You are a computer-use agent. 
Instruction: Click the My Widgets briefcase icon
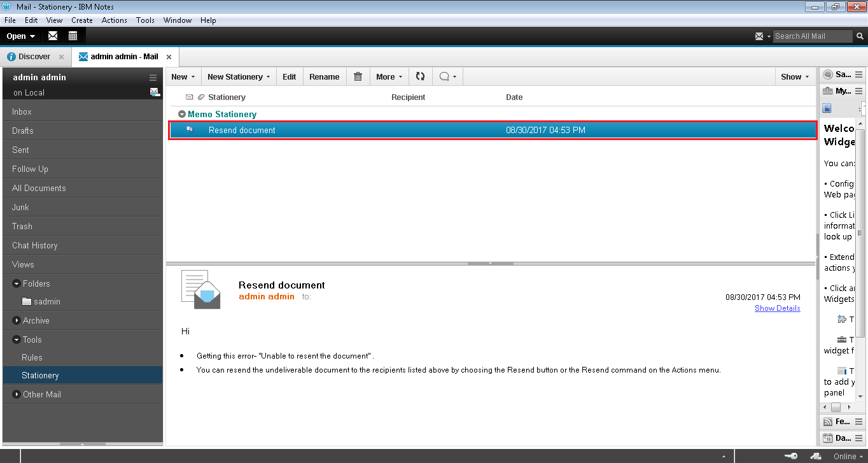[828, 91]
